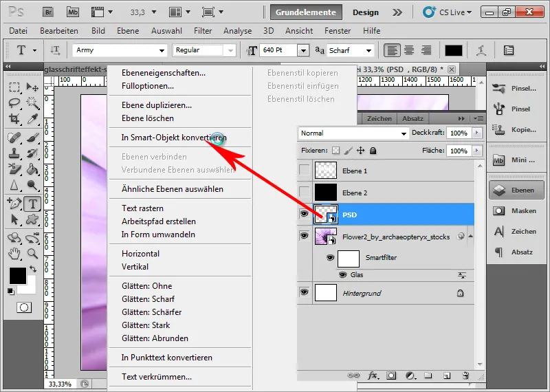The image size is (550, 392).
Task: Select the Crop tool
Action: point(14,118)
